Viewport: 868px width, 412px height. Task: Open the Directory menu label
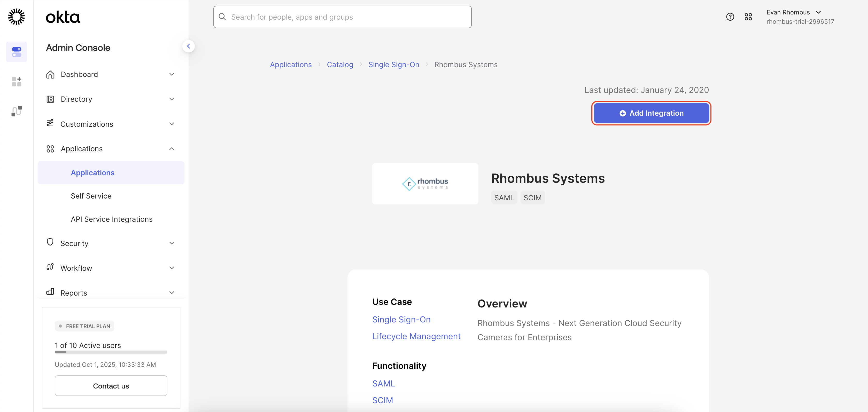click(76, 99)
